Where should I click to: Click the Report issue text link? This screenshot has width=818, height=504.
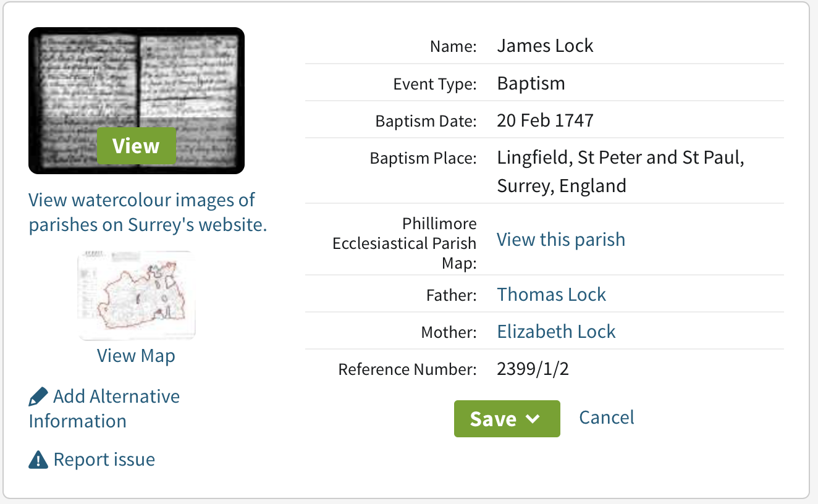coord(104,460)
